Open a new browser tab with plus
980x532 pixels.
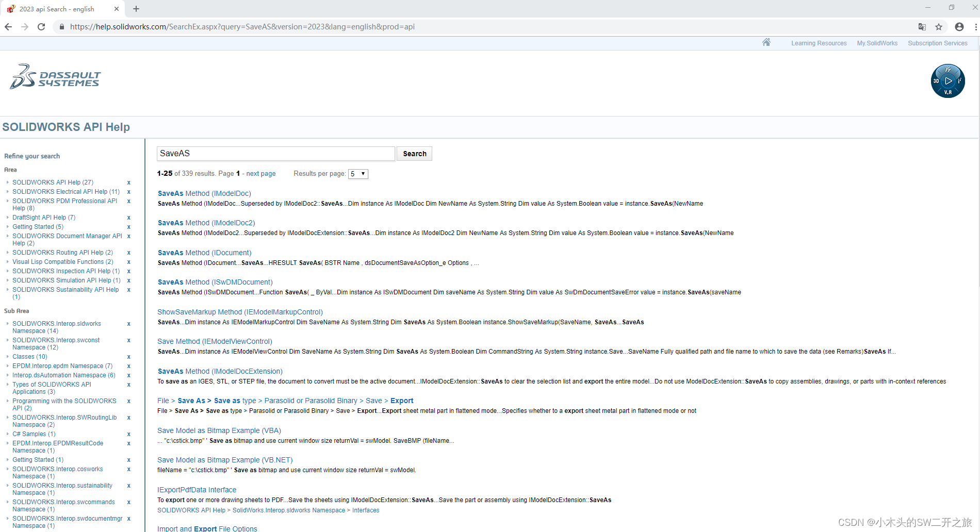pos(136,9)
